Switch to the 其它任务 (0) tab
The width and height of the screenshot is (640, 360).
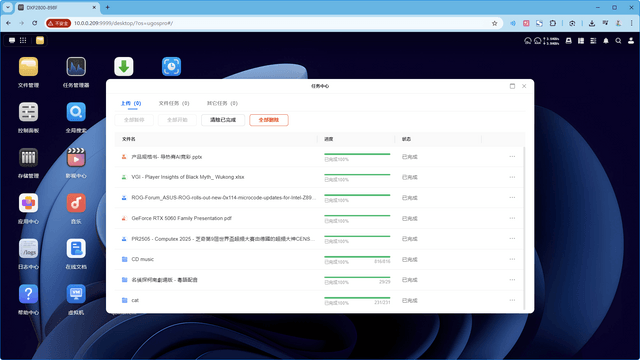point(222,103)
